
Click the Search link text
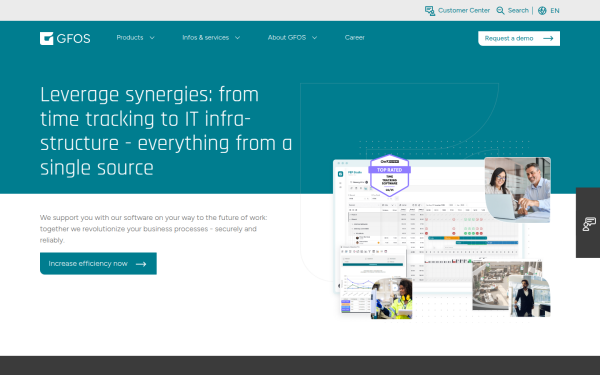[x=518, y=11]
